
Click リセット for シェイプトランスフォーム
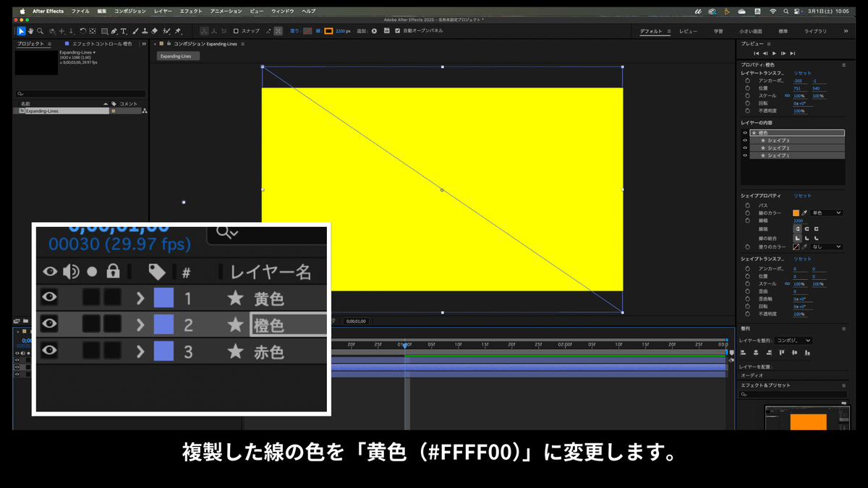click(802, 259)
